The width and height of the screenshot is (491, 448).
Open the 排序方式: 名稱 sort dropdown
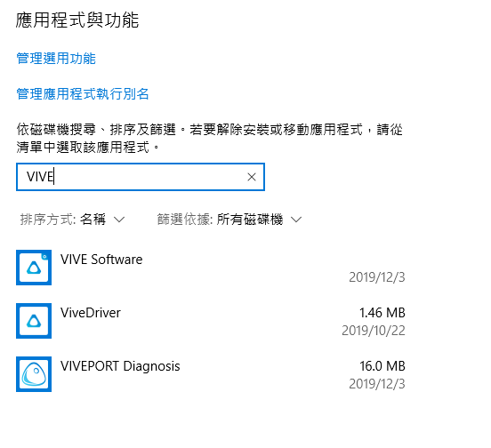click(x=73, y=220)
